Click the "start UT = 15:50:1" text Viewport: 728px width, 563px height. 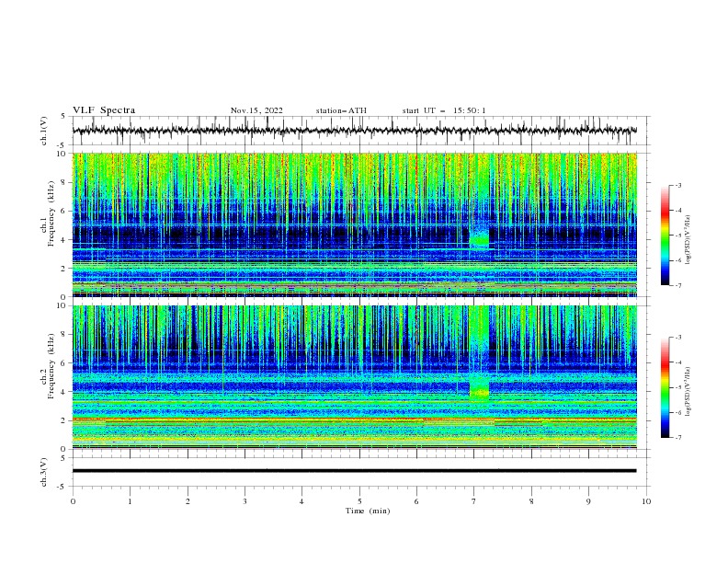click(x=444, y=110)
